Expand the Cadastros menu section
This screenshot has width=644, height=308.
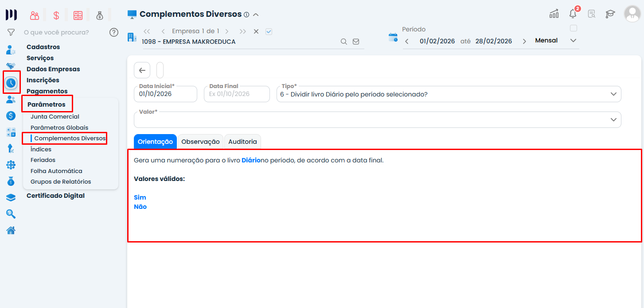click(x=43, y=47)
